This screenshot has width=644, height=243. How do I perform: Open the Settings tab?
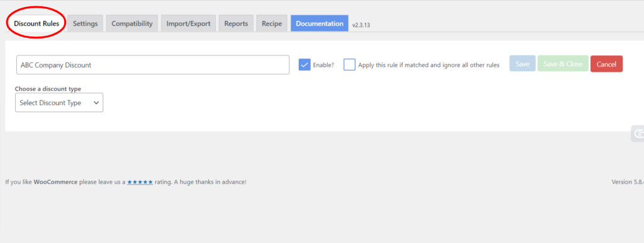(x=86, y=23)
